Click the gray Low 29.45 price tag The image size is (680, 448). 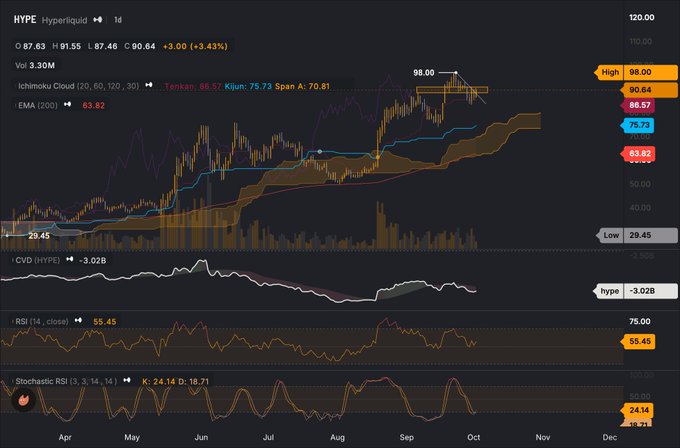point(637,235)
